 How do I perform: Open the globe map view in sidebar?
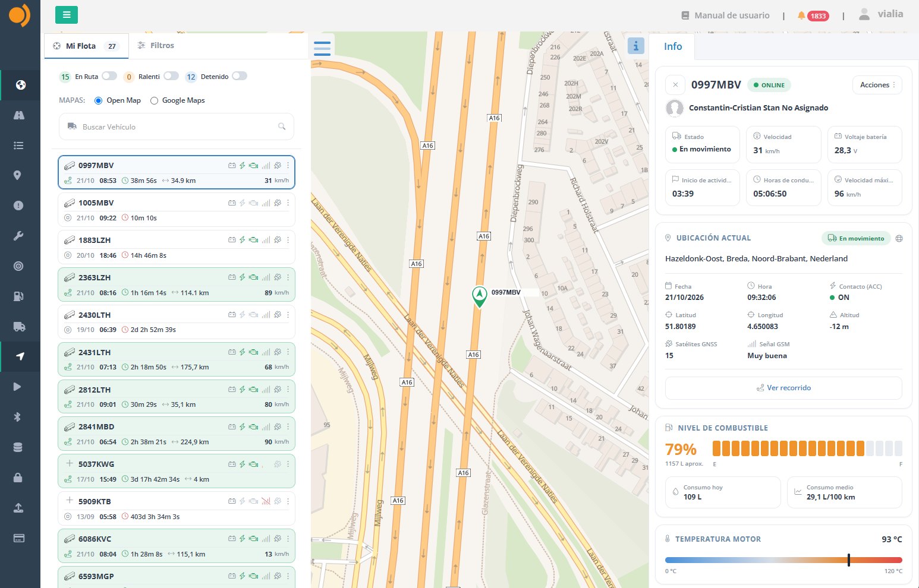(20, 85)
